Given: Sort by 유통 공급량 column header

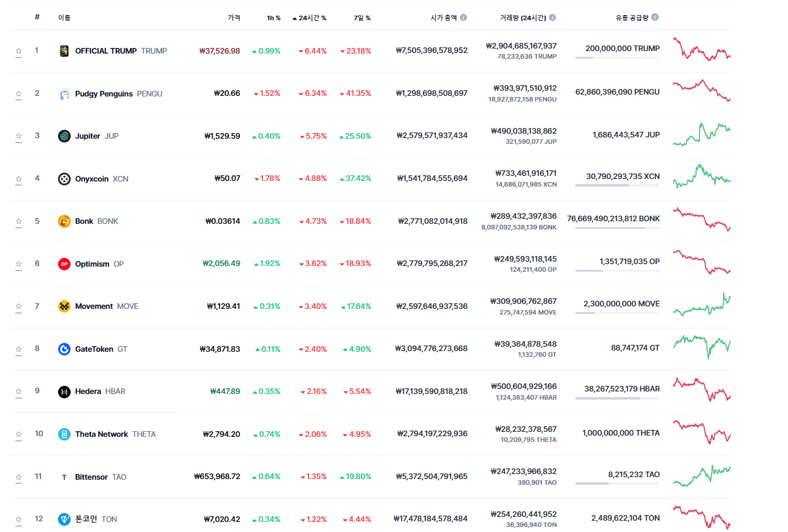Looking at the screenshot, I should tap(632, 18).
